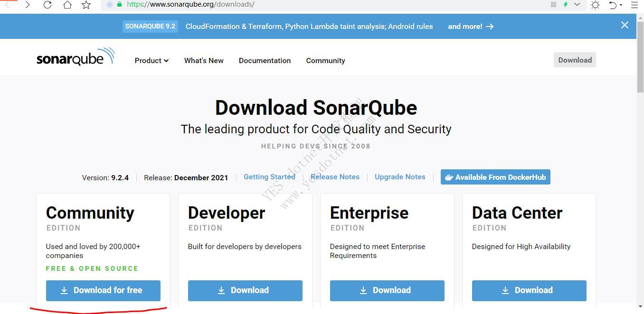Screen dimensions: 644x314
Task: Expand the Product menu
Action: pyautogui.click(x=152, y=61)
